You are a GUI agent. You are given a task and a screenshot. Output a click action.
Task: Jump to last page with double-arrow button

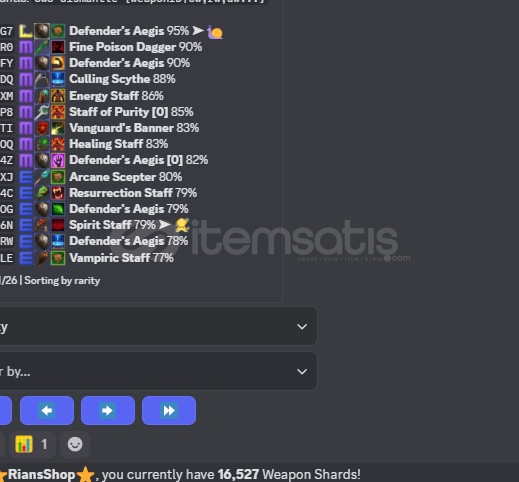pos(169,410)
